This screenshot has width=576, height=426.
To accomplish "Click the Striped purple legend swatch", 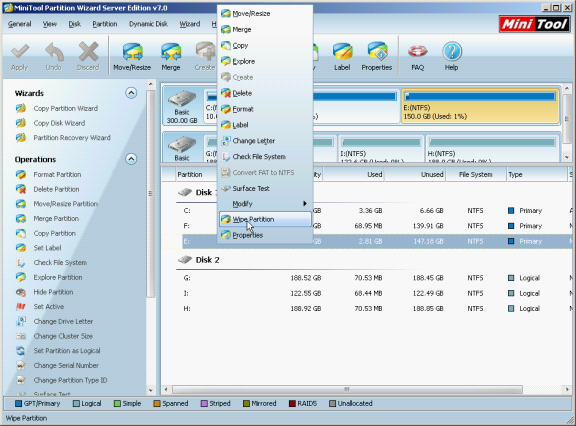I will tap(204, 404).
